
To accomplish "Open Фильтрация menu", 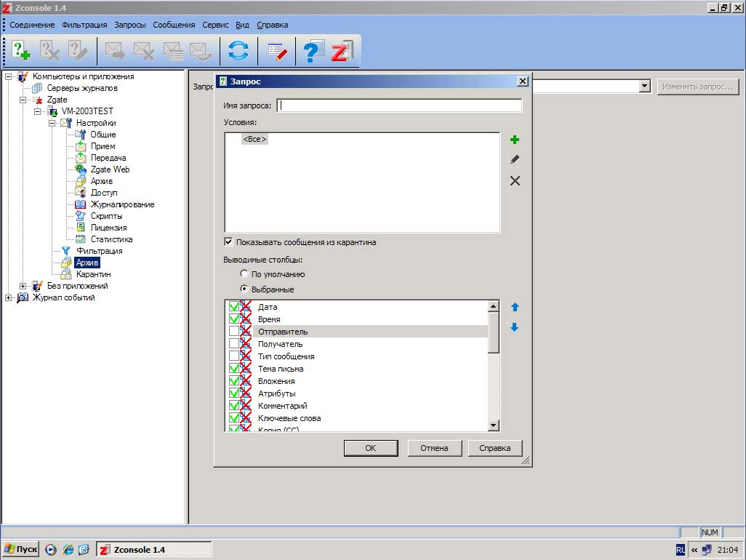I will 84,25.
